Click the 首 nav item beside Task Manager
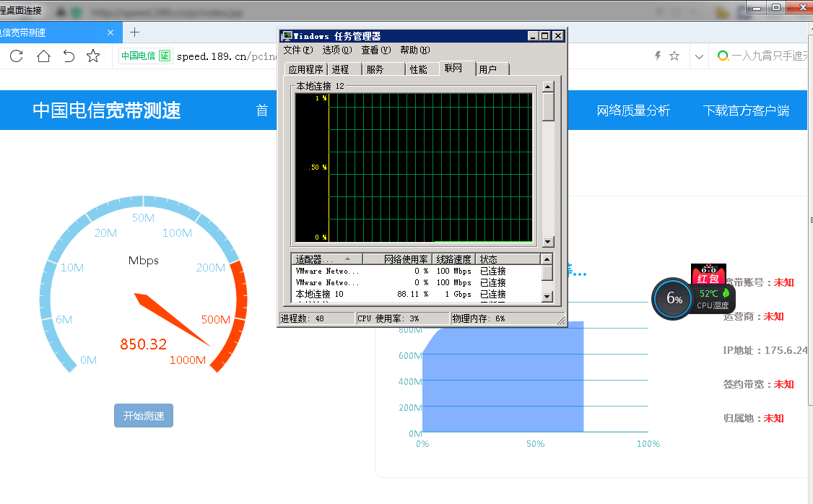Screen dimensions: 813x504 (262, 110)
